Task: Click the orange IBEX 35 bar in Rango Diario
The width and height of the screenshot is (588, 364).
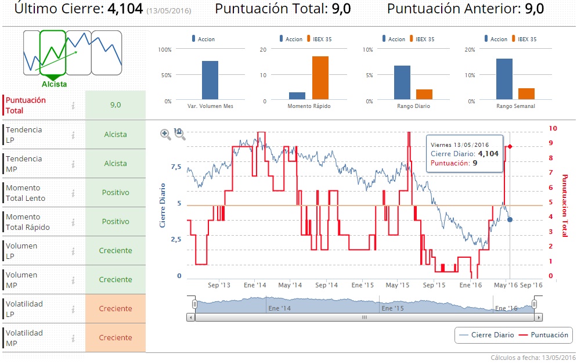Action: coord(424,95)
